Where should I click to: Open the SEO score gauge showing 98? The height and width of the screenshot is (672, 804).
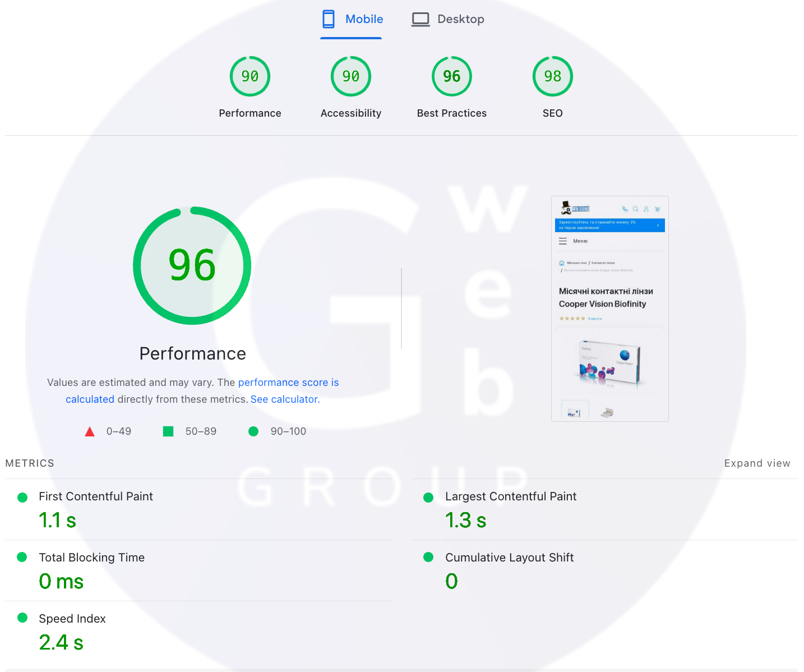click(x=553, y=76)
